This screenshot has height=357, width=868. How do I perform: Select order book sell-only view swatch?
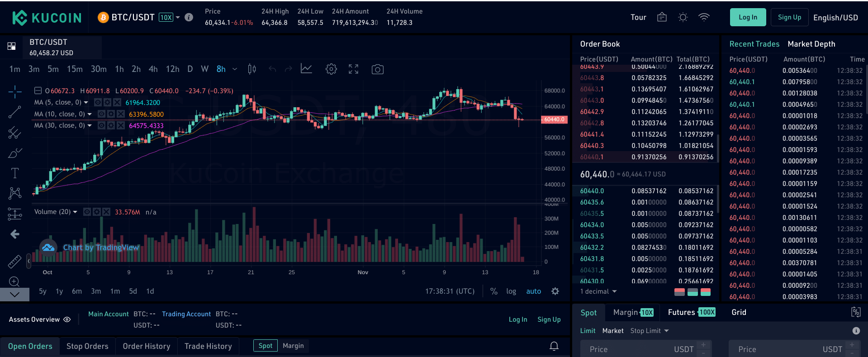679,292
